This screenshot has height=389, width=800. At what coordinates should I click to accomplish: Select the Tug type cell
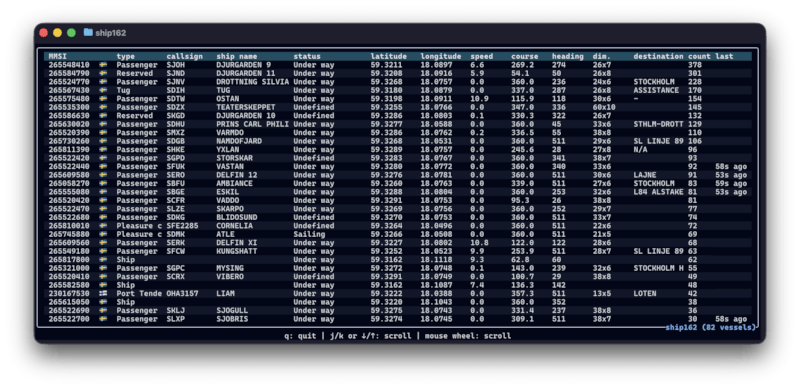click(123, 90)
